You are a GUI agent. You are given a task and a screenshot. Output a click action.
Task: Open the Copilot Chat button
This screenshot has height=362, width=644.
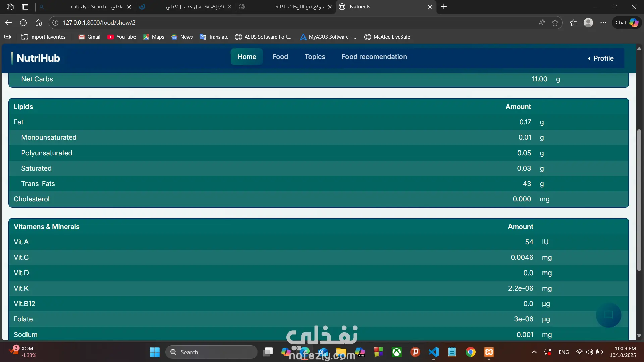pyautogui.click(x=627, y=23)
